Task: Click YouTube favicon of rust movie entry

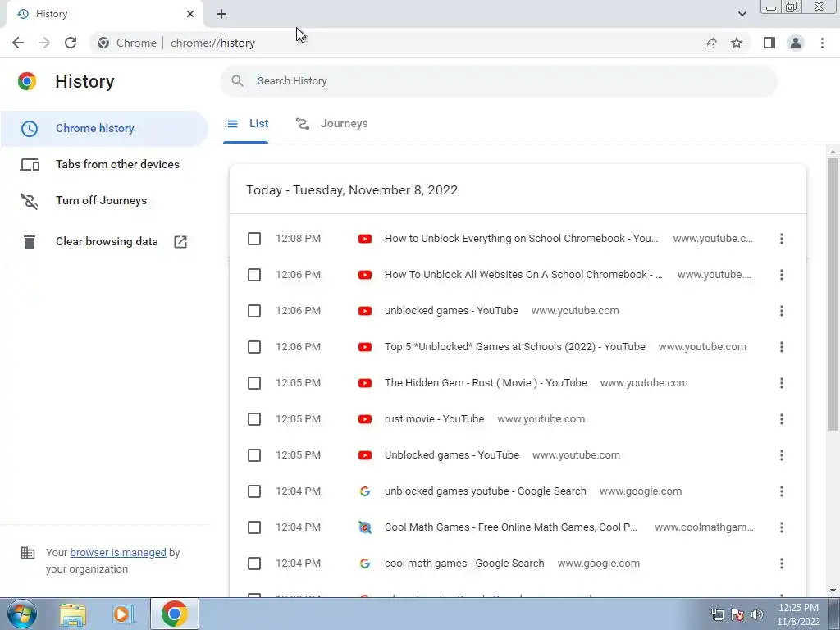Action: pos(365,419)
